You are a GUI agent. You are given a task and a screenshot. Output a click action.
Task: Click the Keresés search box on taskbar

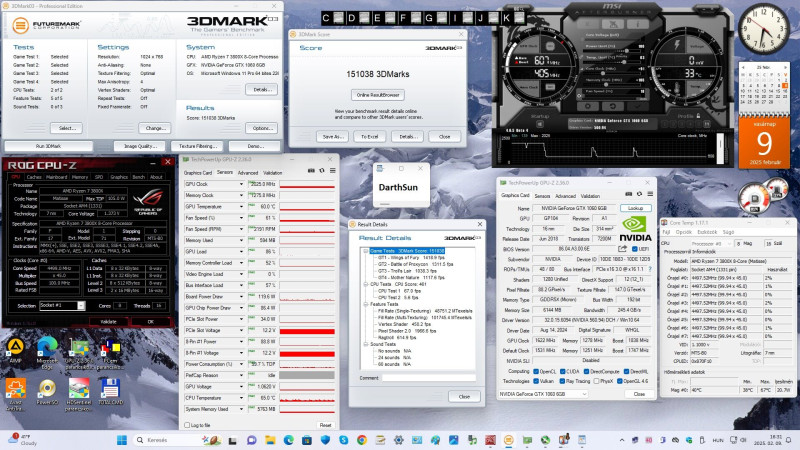[177, 440]
